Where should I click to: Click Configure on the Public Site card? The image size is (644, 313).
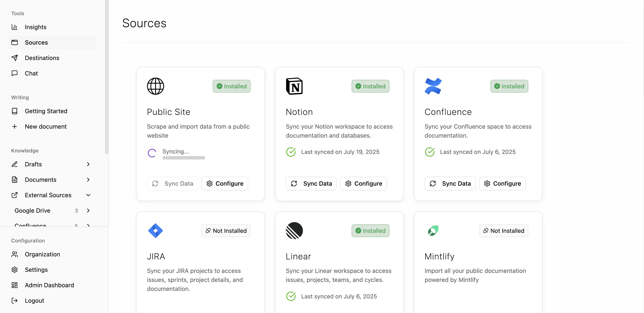(225, 184)
